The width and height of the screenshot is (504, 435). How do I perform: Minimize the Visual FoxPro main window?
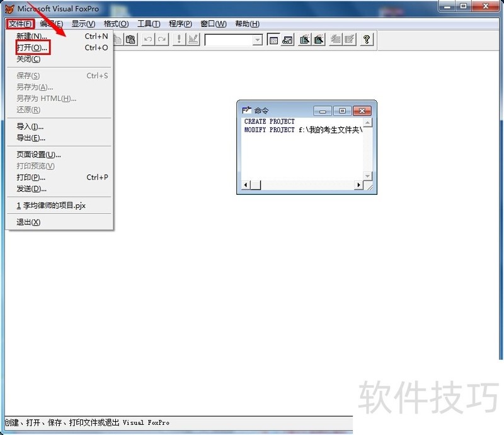(447, 6)
